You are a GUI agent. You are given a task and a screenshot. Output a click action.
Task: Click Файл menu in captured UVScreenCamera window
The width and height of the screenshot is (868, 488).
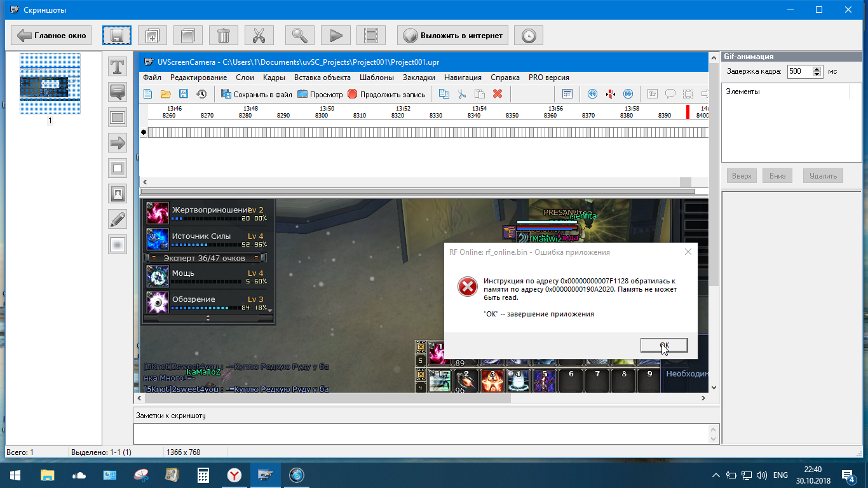pyautogui.click(x=152, y=78)
